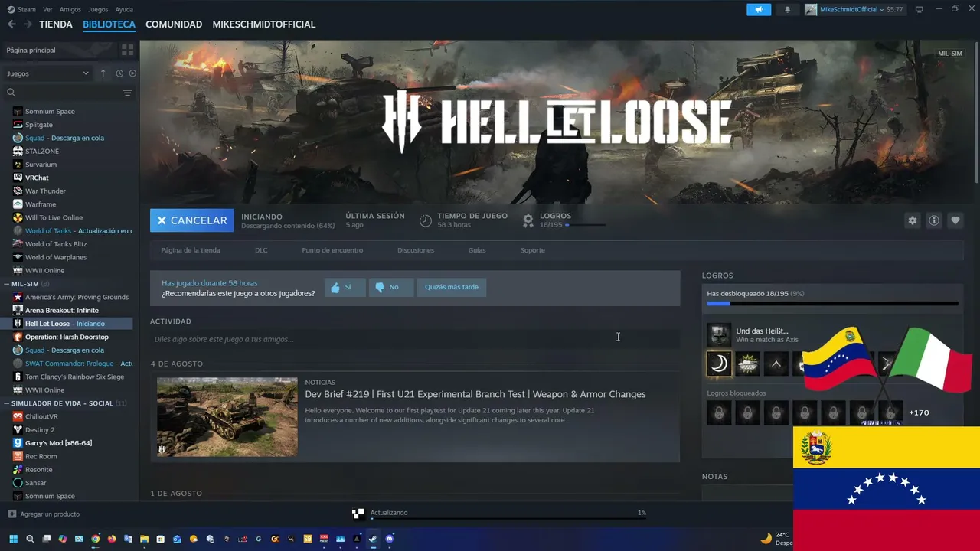Open the Logros gear icon in header
The image size is (980, 551).
click(528, 220)
